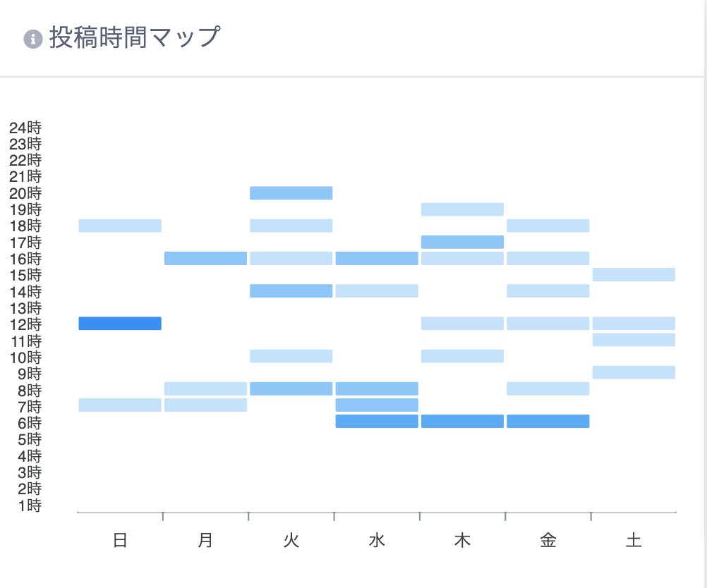The height and width of the screenshot is (588, 707).
Task: Select the Saturday 15時 heatmap cell
Action: [x=634, y=274]
